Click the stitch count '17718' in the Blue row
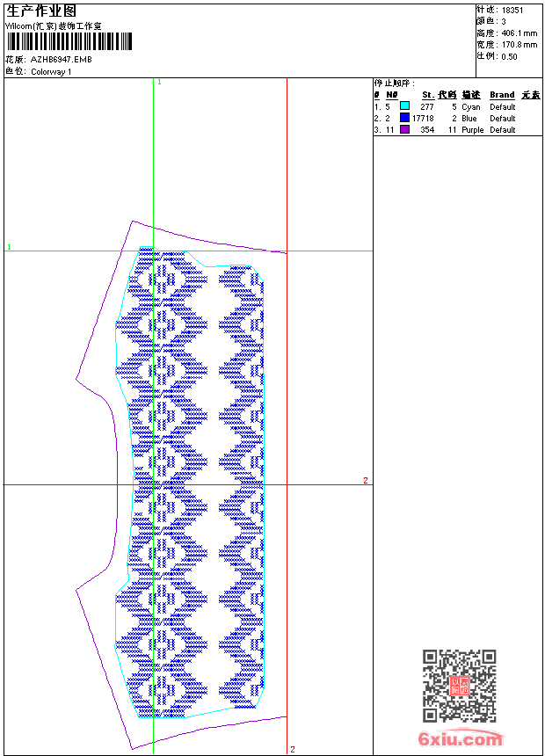The width and height of the screenshot is (545, 756). pos(423,118)
